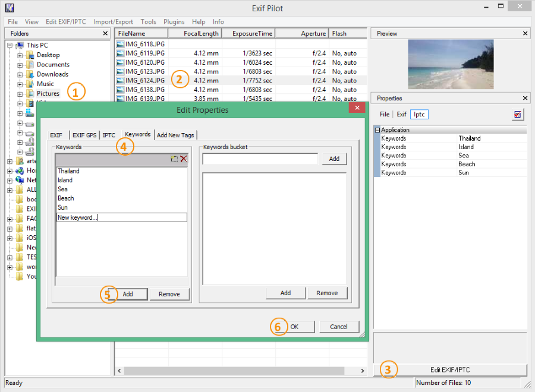
Task: Switch to the Add New Tags tab
Action: pos(175,135)
